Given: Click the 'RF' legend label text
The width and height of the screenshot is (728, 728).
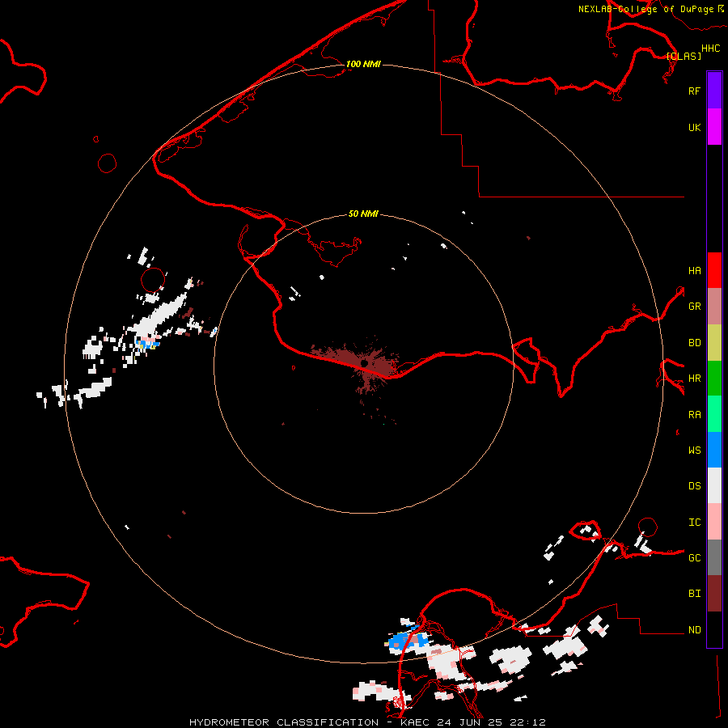Looking at the screenshot, I should (x=694, y=91).
